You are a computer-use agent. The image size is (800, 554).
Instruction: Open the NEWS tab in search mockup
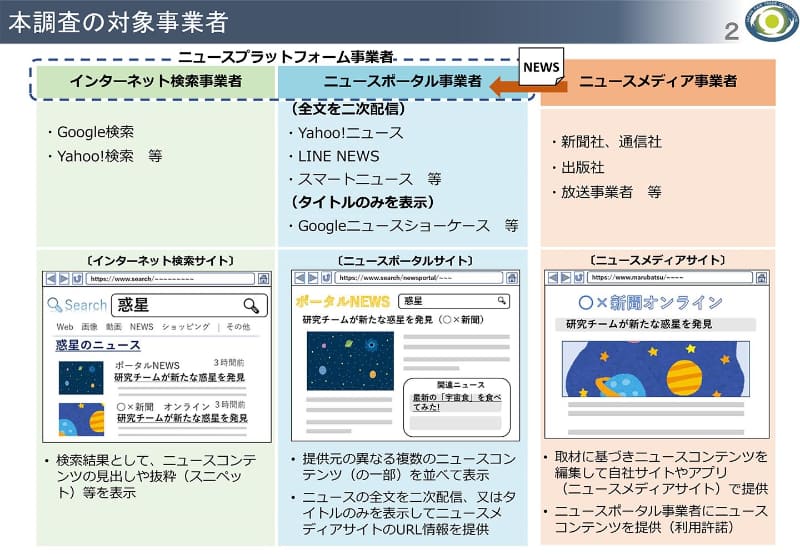tap(141, 326)
